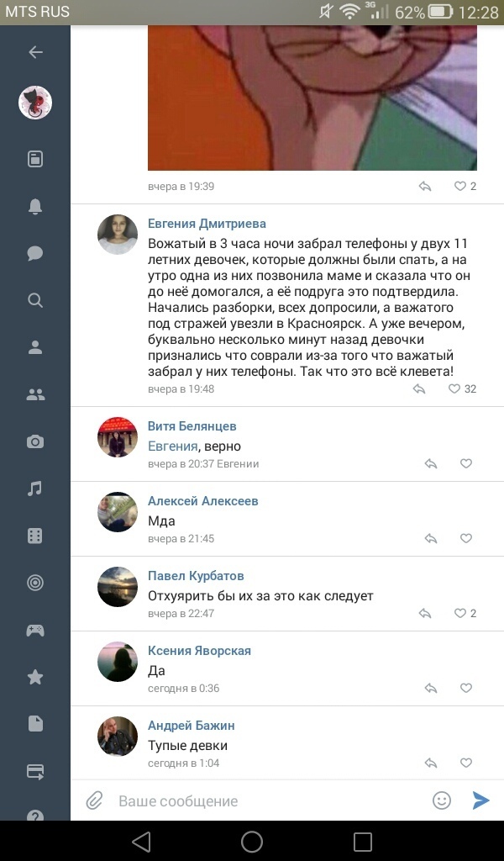504x861 pixels.
Task: Open games controller icon in sidebar
Action: (x=35, y=631)
